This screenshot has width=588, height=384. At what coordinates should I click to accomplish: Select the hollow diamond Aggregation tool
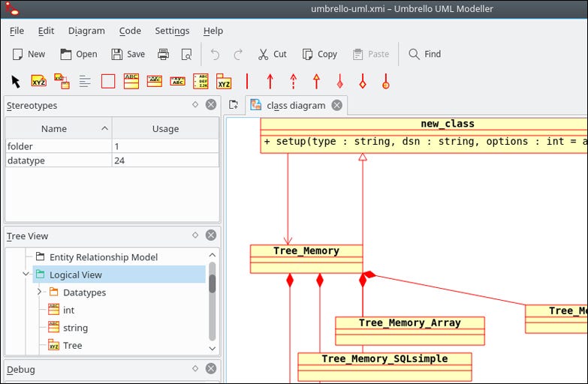363,81
